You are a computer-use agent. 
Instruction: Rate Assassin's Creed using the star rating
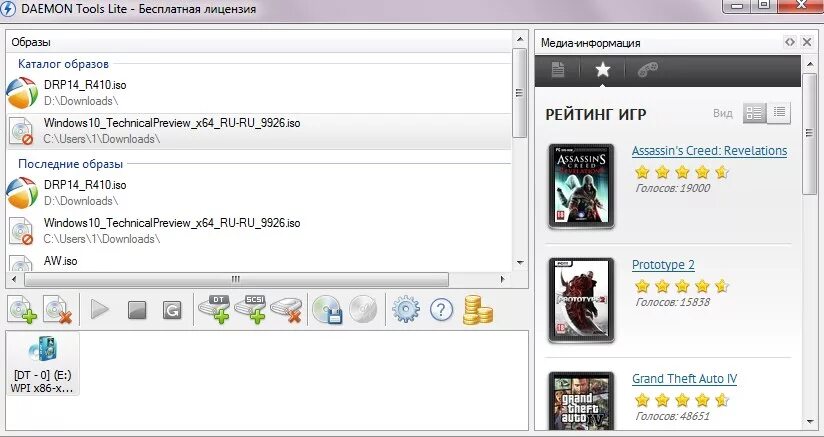click(682, 172)
